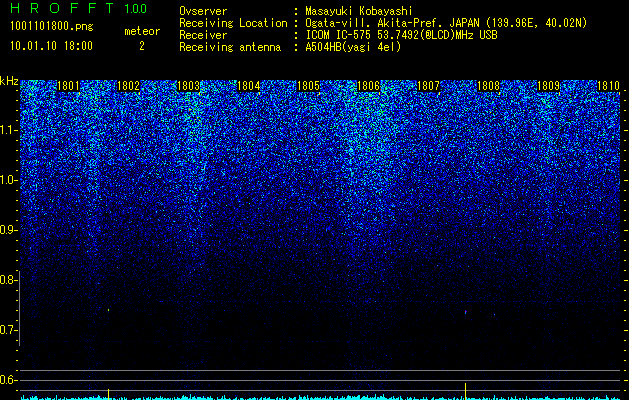Image resolution: width=629 pixels, height=400 pixels.
Task: Click the 1.1 kHz axis label
Action: (x=8, y=130)
